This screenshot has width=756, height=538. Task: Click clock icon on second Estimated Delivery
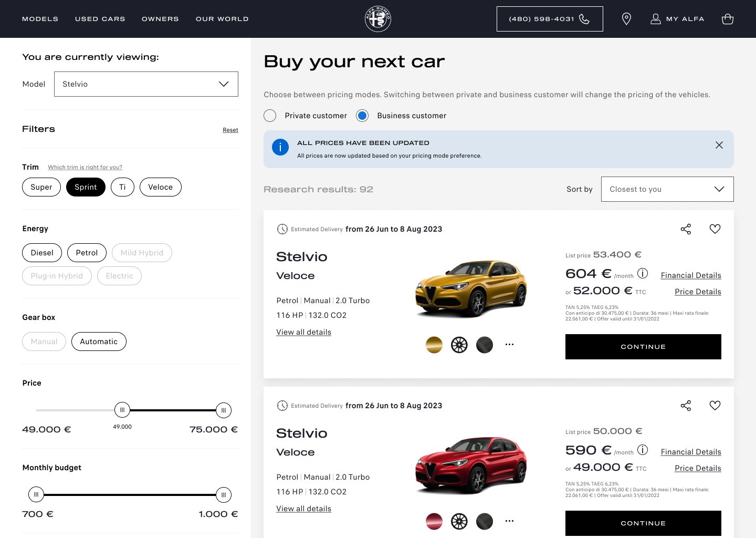tap(282, 406)
